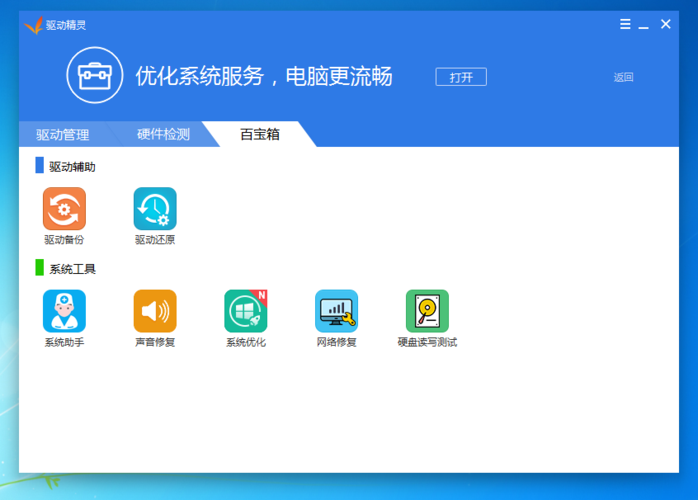Close the 驱动精灵 window
Screen dimensions: 698x500
pos(666,25)
